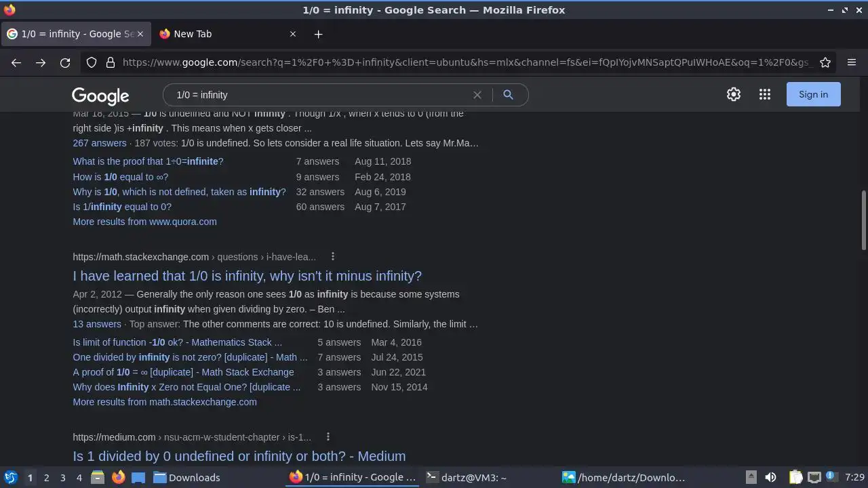This screenshot has width=868, height=488.
Task: Open three-dot menu for the math.stackexchange result
Action: pyautogui.click(x=332, y=257)
